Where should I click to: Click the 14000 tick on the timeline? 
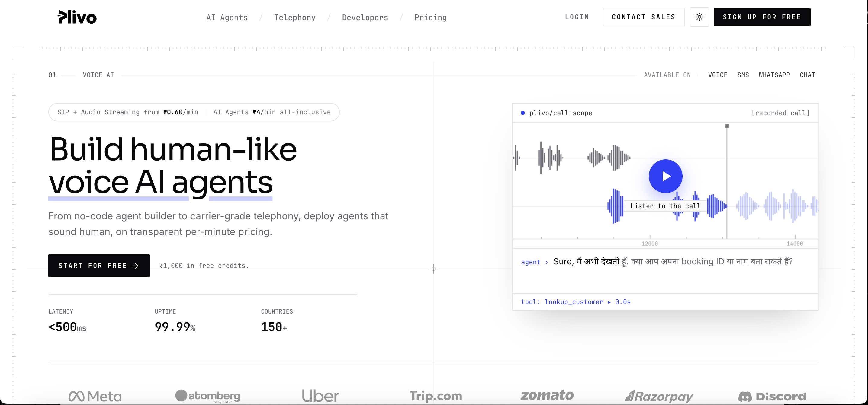(x=795, y=243)
